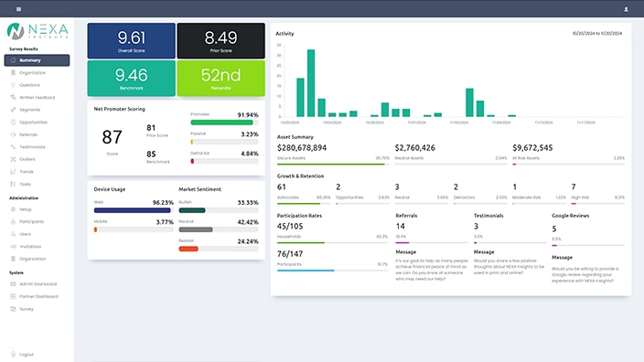Click the Promoter progress bar

pyautogui.click(x=224, y=122)
